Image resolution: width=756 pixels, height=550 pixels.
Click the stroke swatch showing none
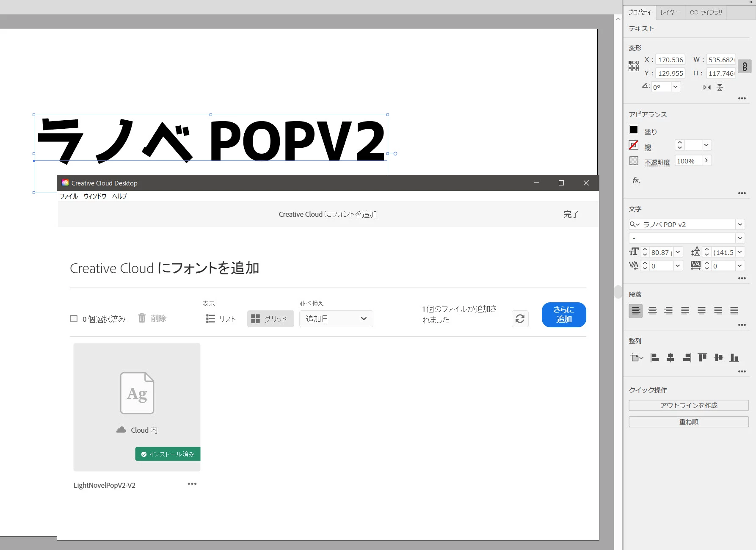(634, 145)
